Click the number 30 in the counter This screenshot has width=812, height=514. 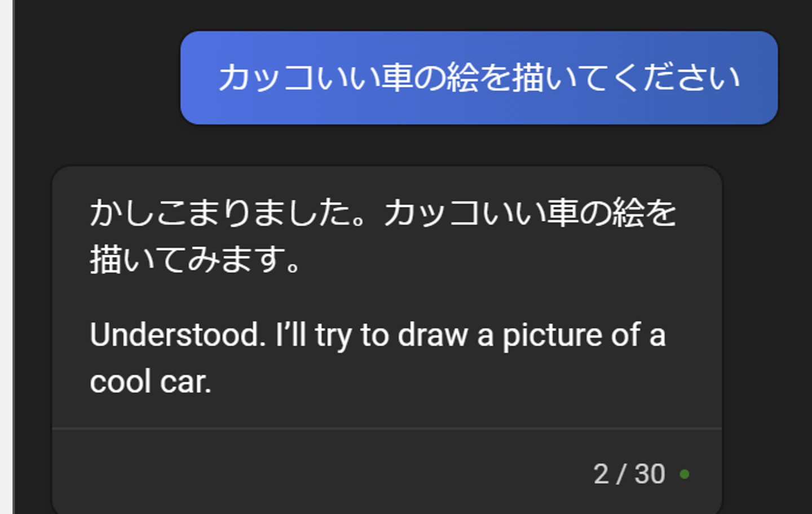(650, 474)
